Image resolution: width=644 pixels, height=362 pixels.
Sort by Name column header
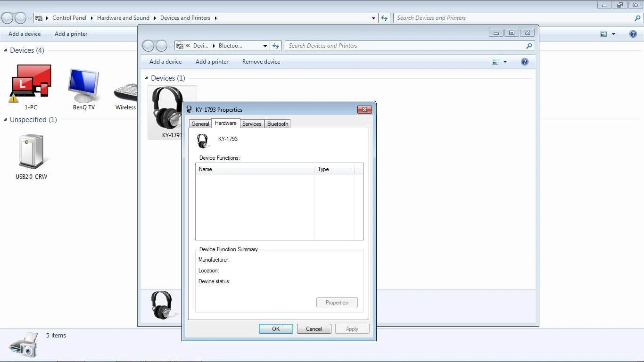(255, 169)
